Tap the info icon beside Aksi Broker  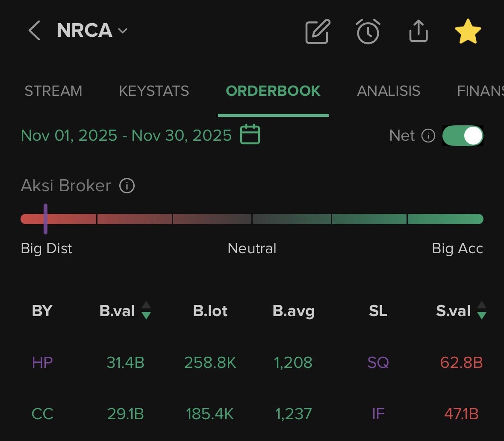[x=127, y=186]
